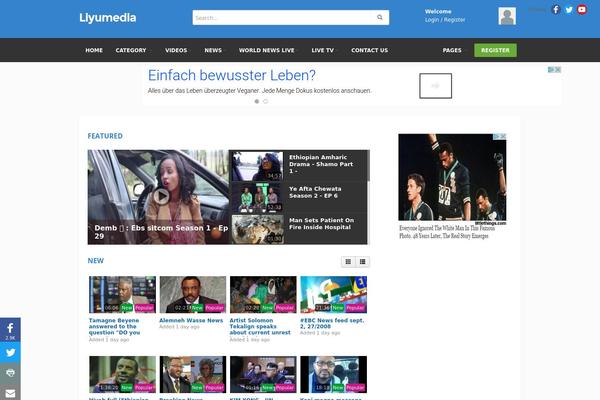Switch to grid view layout
600x400 pixels.
click(348, 261)
